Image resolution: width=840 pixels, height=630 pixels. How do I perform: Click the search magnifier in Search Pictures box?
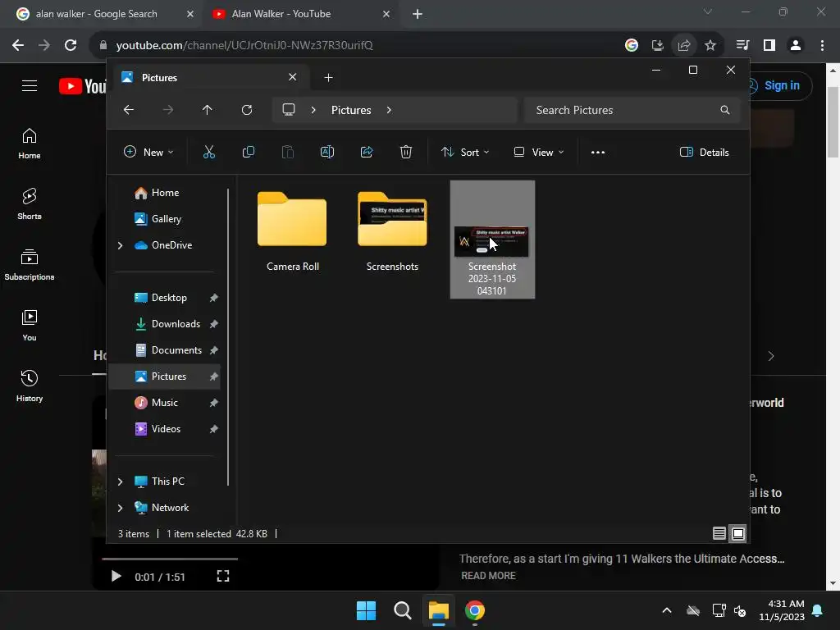725,110
